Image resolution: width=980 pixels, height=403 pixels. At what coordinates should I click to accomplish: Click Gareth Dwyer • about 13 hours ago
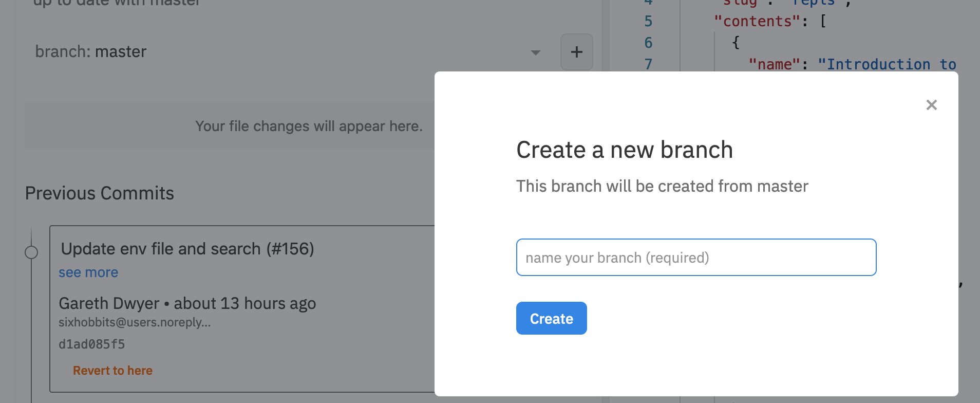[187, 303]
